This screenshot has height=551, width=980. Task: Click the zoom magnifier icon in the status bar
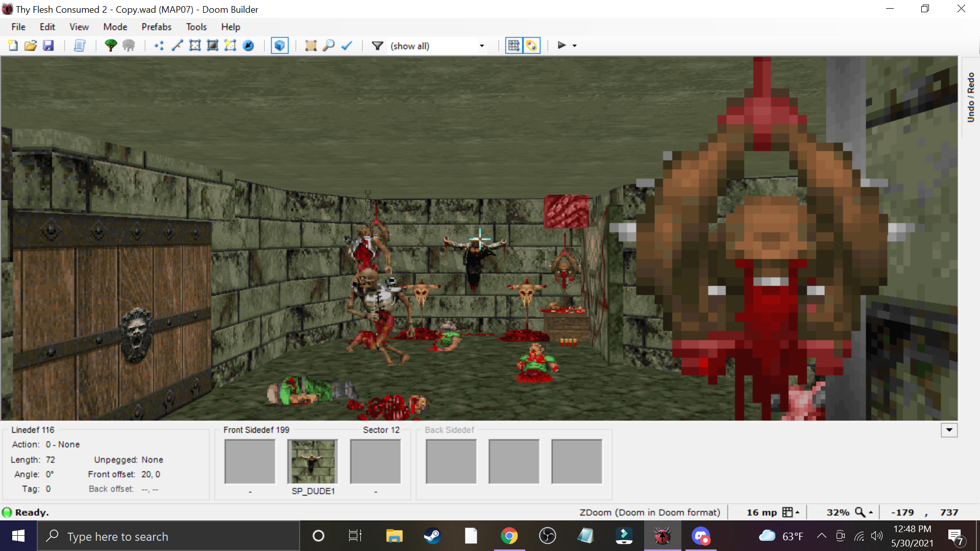coord(861,512)
